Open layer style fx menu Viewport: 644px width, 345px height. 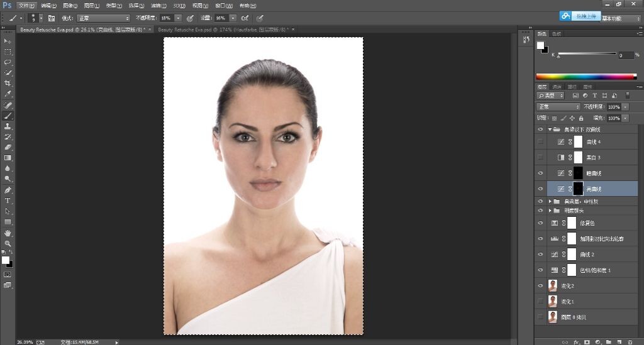point(576,342)
